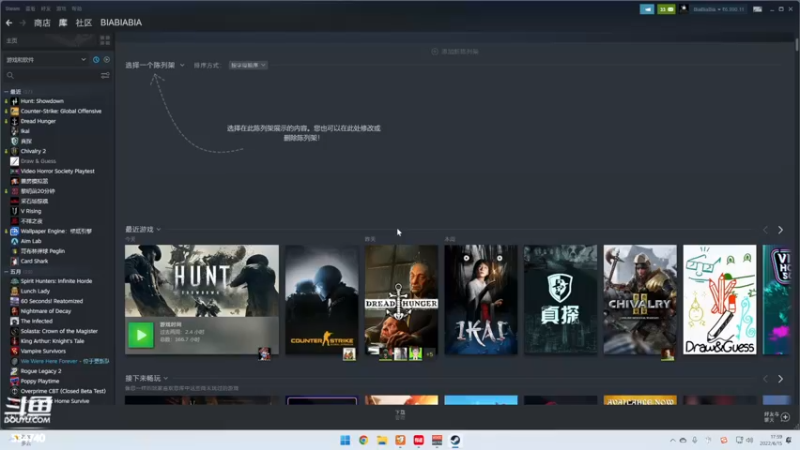Screen dimensions: 800x450
Task: Toggle the recent-activity clock sort icon
Action: coord(96,60)
